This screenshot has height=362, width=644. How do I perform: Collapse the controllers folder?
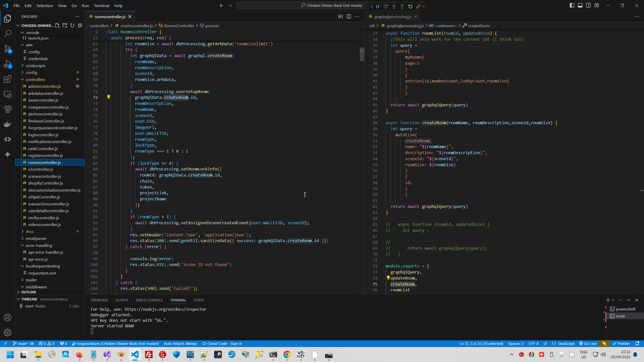(x=35, y=79)
